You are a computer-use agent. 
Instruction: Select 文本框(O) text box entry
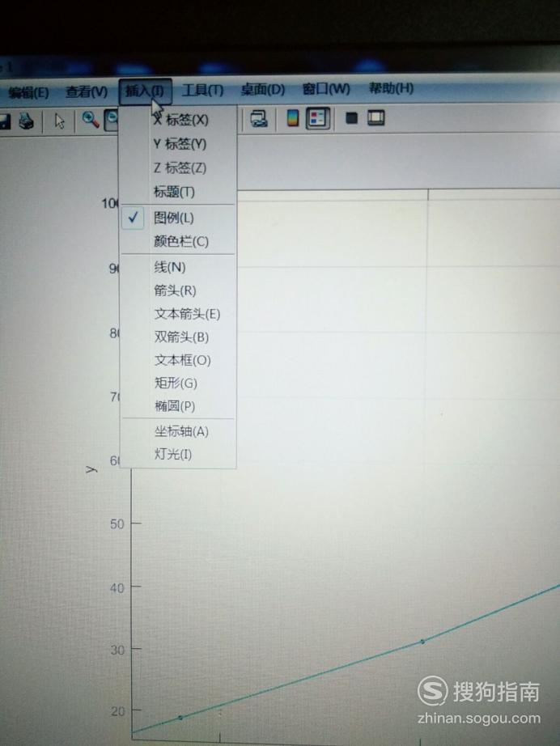pos(177,360)
